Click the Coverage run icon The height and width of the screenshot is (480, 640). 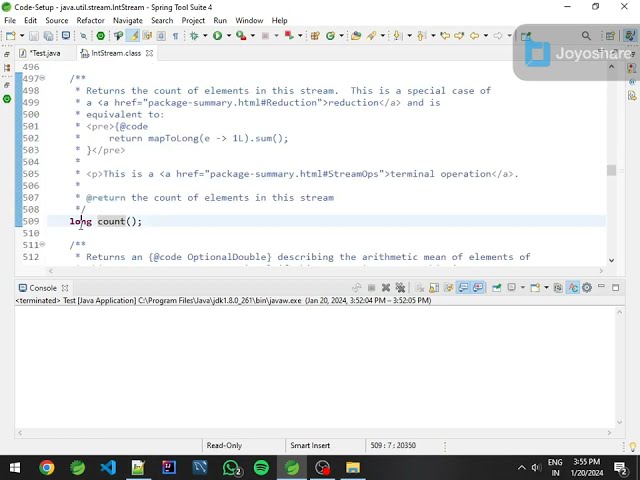(241, 36)
